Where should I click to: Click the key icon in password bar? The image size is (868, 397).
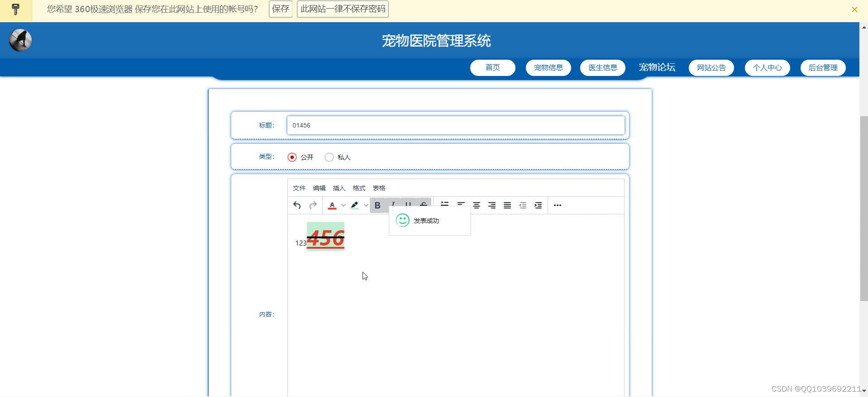tap(16, 9)
